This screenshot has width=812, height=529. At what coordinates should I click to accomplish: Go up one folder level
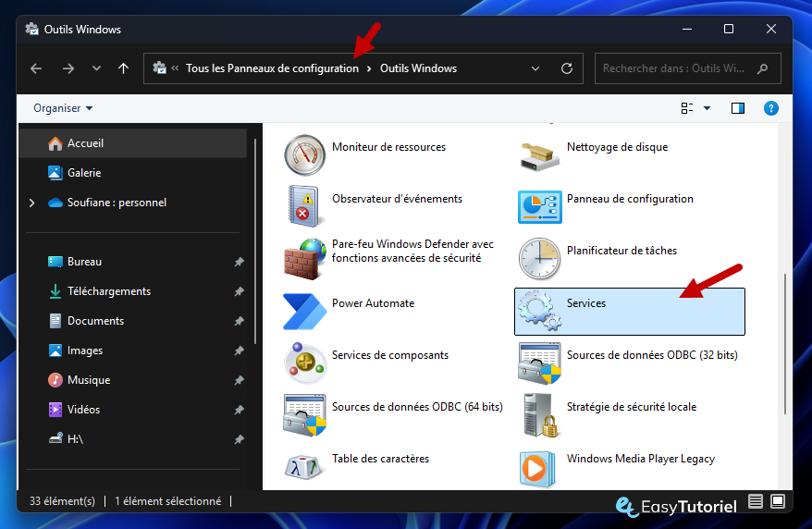click(123, 68)
